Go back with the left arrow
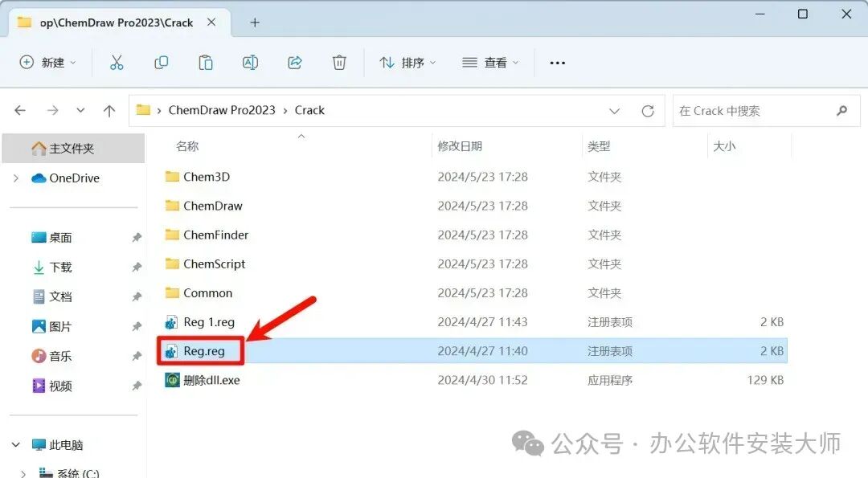868x478 pixels. 20,111
